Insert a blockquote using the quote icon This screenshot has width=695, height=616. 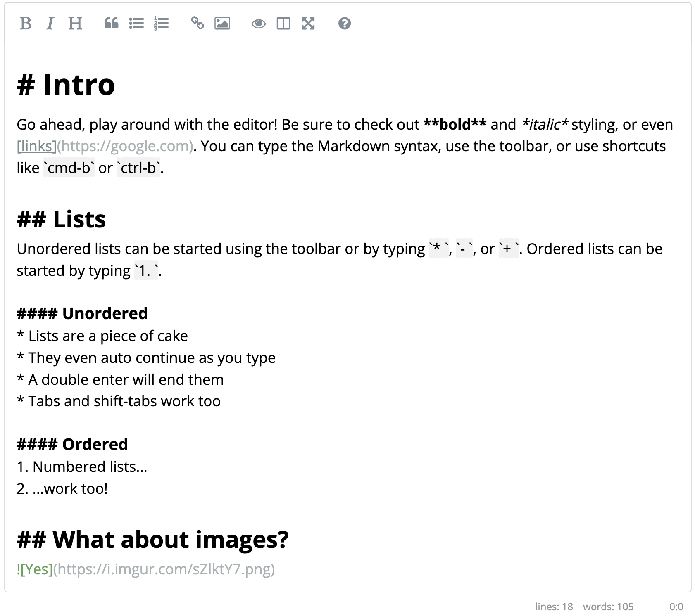click(x=112, y=24)
